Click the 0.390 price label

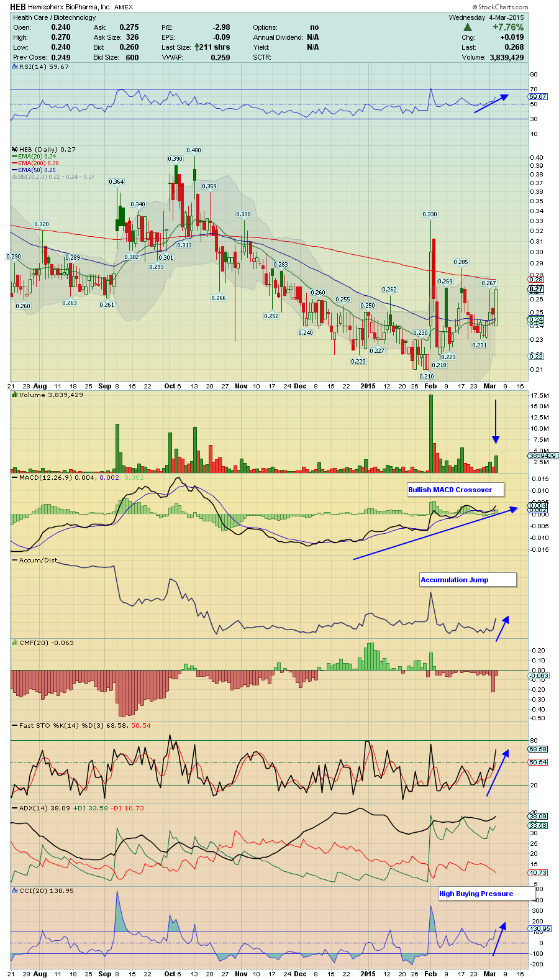click(x=175, y=159)
